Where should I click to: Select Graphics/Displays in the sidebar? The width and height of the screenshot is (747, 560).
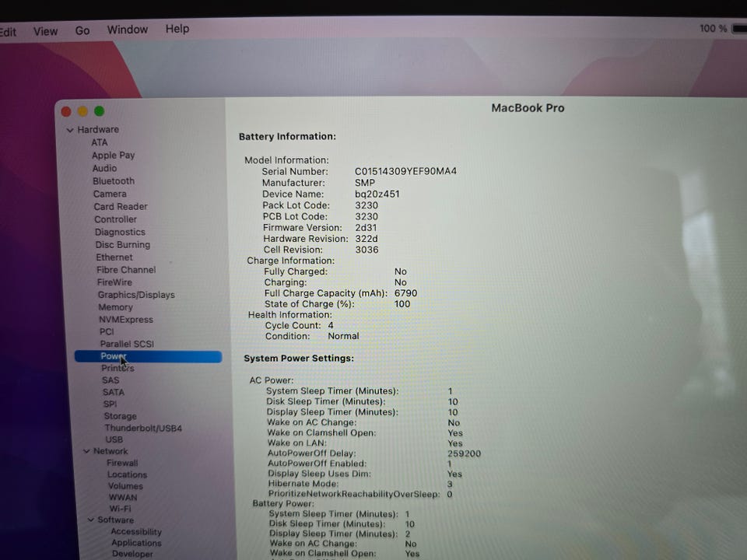136,295
